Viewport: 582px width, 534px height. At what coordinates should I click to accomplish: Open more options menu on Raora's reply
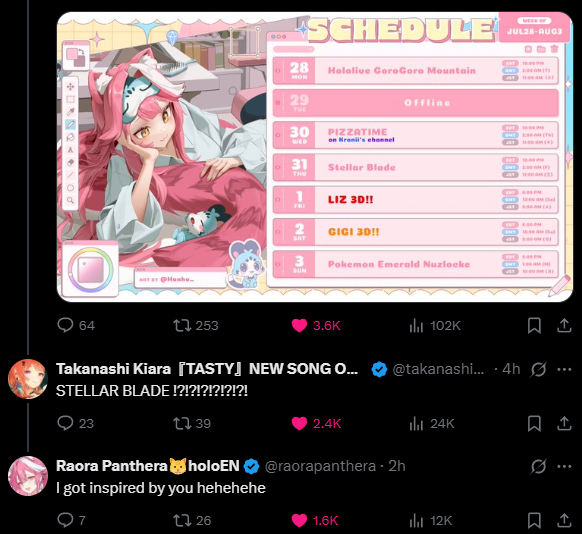pyautogui.click(x=564, y=466)
